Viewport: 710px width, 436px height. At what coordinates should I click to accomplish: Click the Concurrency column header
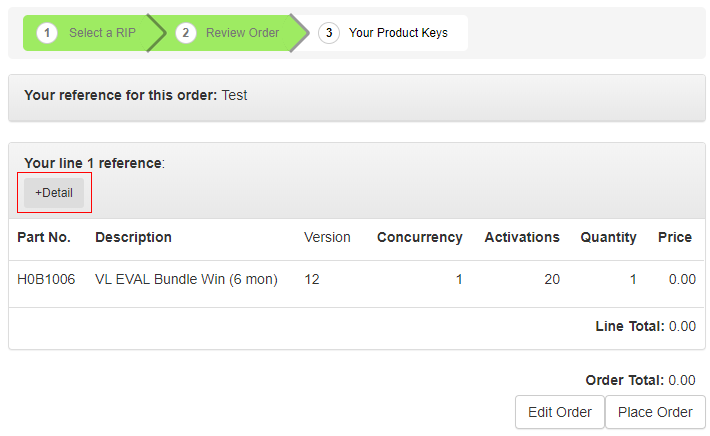tap(419, 237)
